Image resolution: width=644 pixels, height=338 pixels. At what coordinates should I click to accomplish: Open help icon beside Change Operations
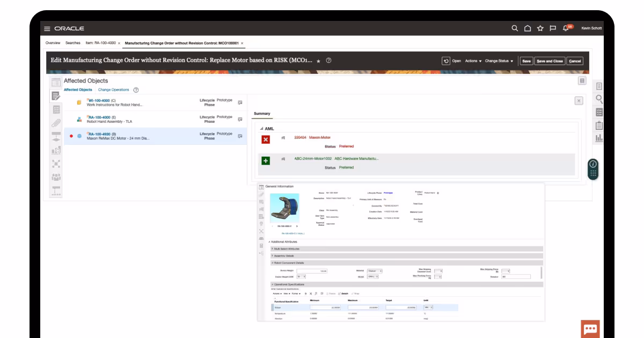[136, 90]
